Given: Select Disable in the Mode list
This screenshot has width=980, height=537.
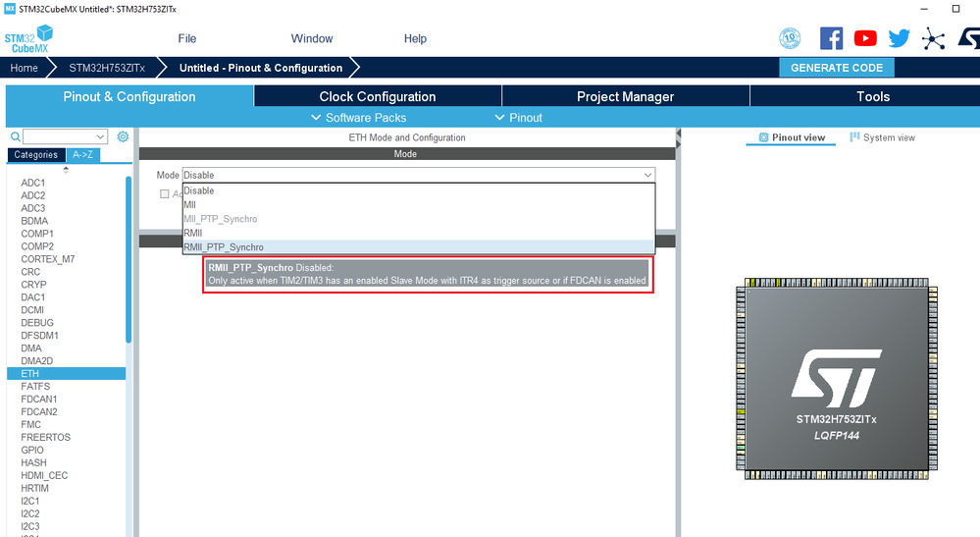Looking at the screenshot, I should click(419, 190).
